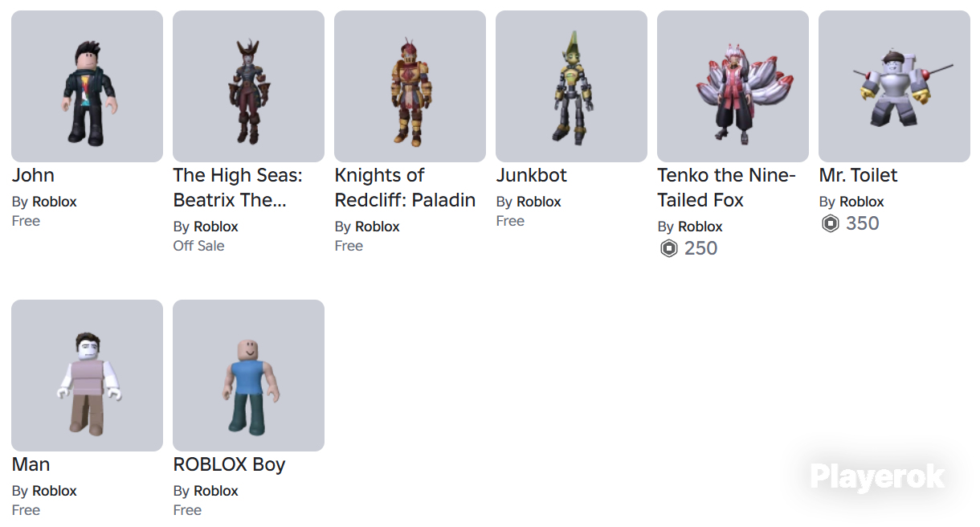
Task: Click the Robux icon beside 350
Action: click(830, 223)
